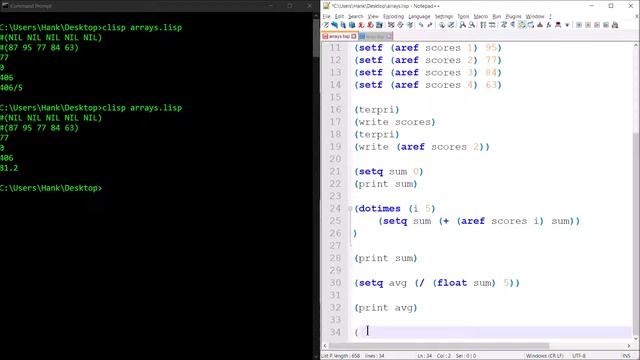Click the Undo toolbar arrow

point(421,25)
